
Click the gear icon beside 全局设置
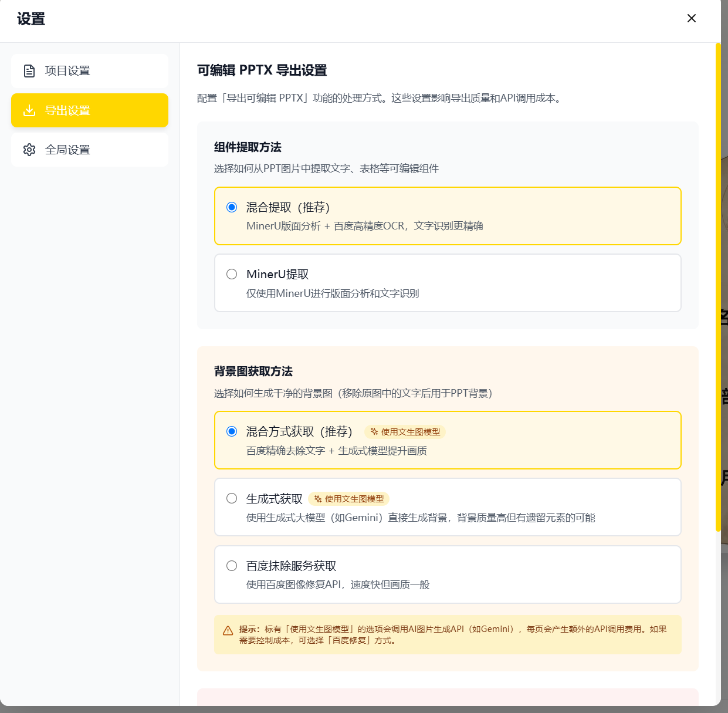click(x=29, y=150)
